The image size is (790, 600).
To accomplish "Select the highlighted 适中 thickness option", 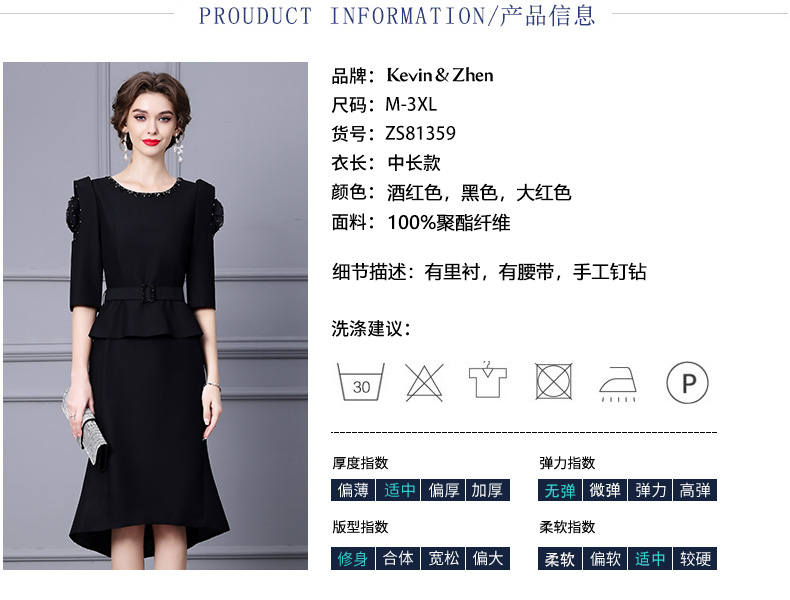I will click(x=398, y=490).
